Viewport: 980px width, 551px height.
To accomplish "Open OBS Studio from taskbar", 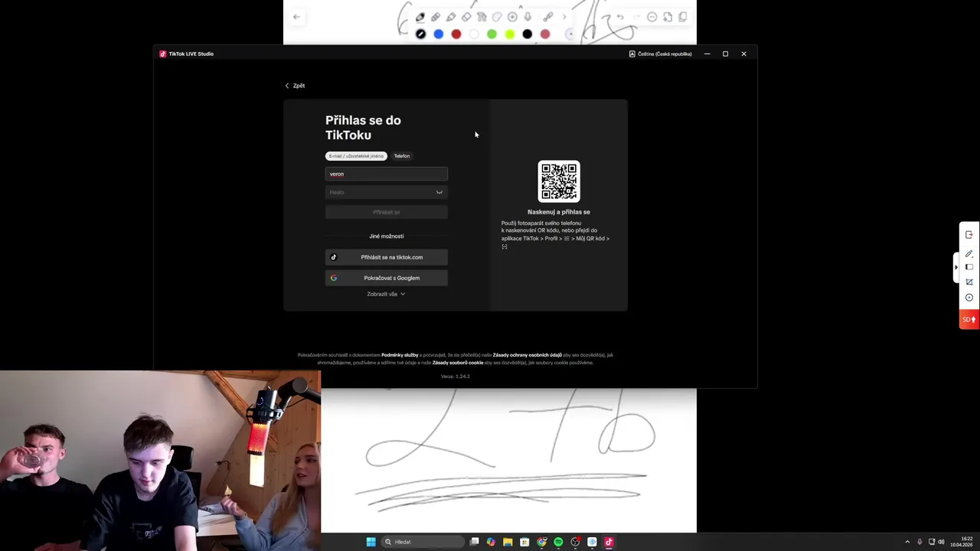I will (575, 542).
